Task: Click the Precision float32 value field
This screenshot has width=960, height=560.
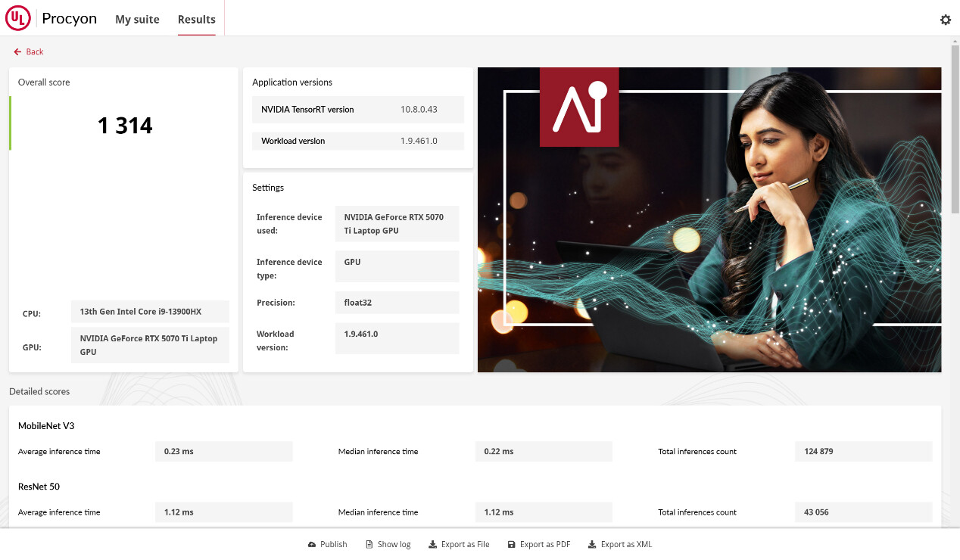Action: pyautogui.click(x=397, y=303)
